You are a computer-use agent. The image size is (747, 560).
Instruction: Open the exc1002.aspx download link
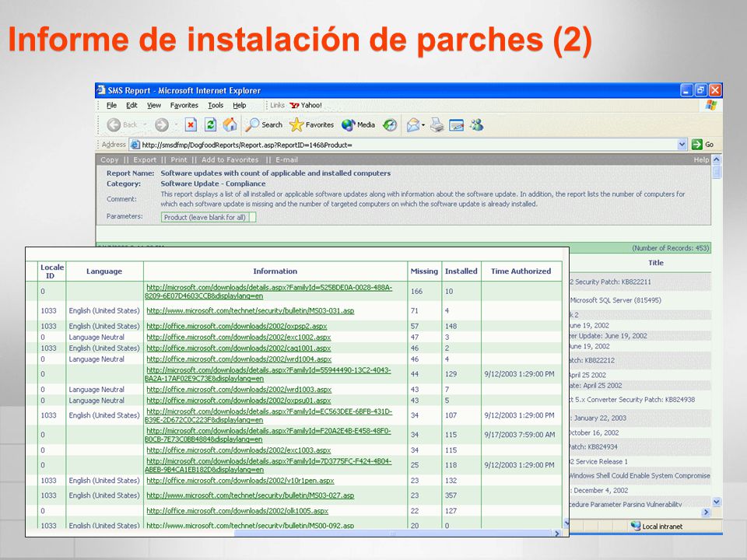(238, 337)
